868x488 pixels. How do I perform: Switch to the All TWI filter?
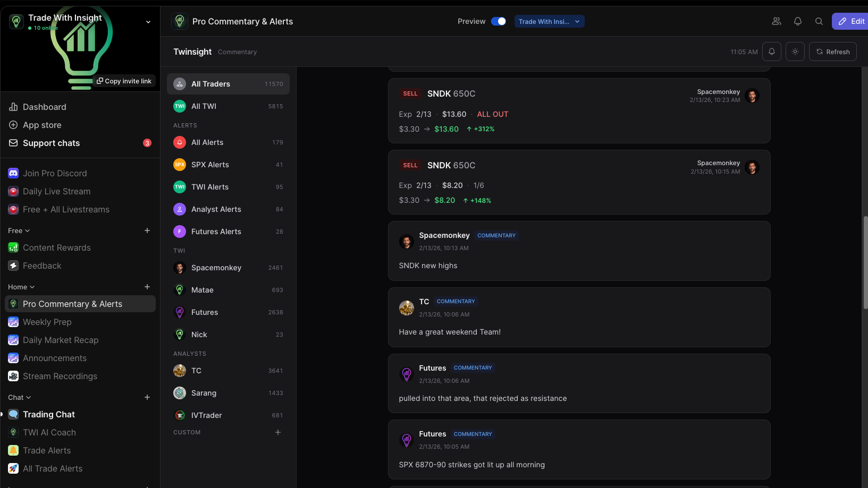204,106
